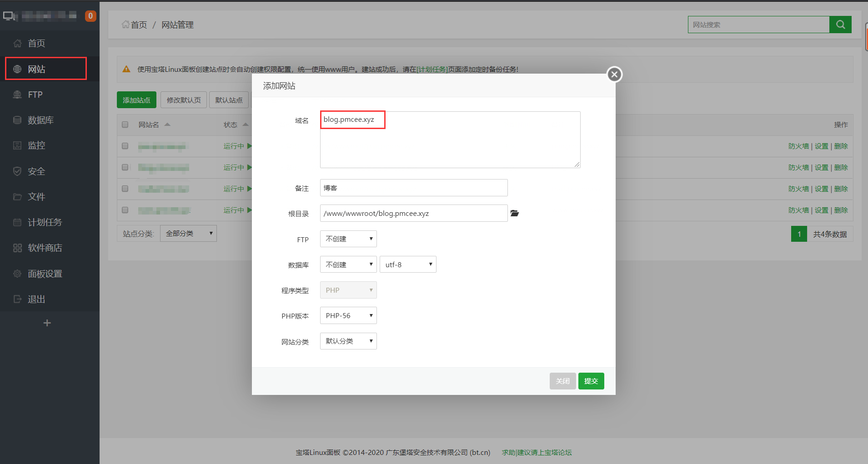Open the 安全 security section
Screen dimensions: 868x464
(x=36, y=171)
